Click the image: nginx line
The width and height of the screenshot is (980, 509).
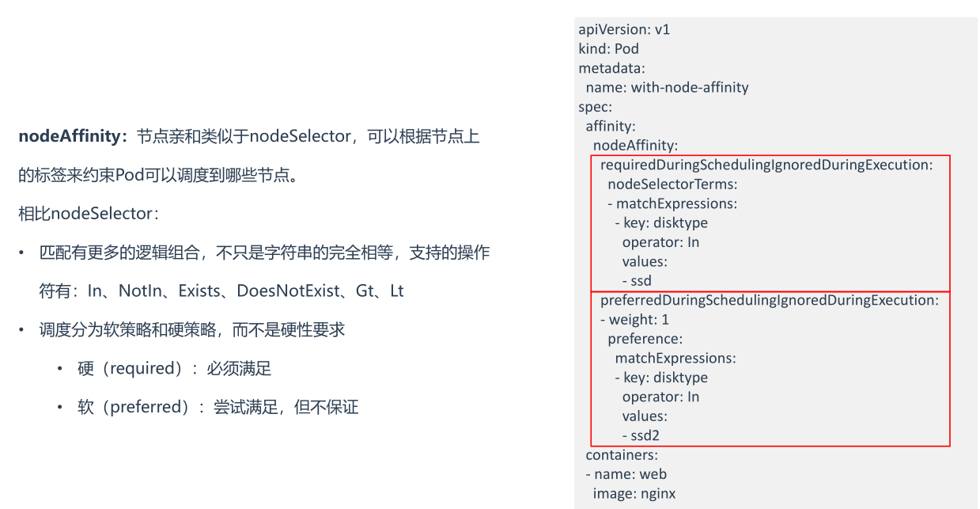tap(634, 493)
